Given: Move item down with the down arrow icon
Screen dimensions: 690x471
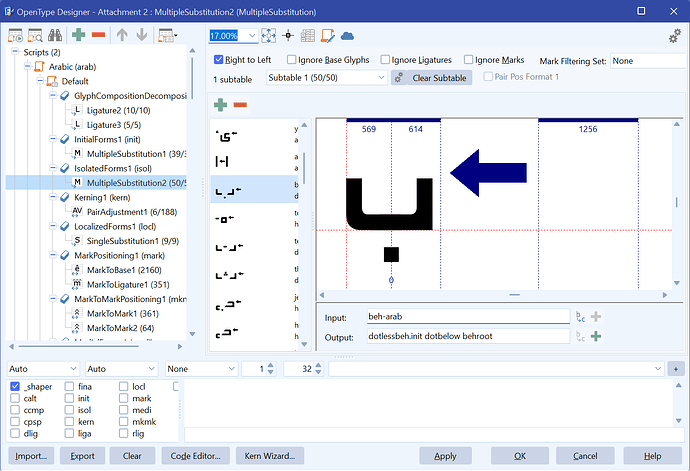Looking at the screenshot, I should point(142,35).
